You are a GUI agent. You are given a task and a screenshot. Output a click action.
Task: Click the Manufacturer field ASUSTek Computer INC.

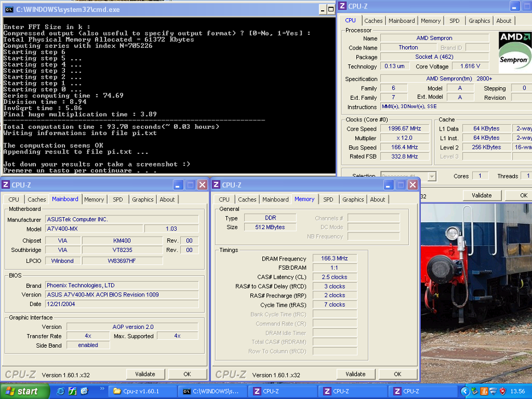tap(122, 219)
